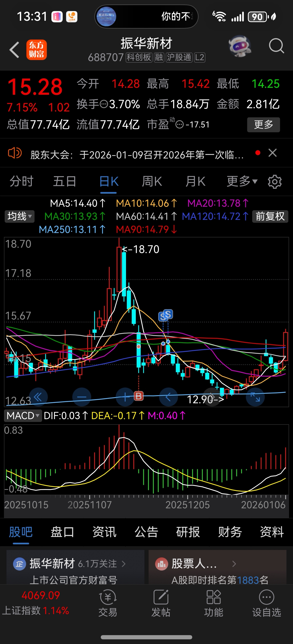This screenshot has width=293, height=644.
Task: Open the 交易 trade icon
Action: 108,604
